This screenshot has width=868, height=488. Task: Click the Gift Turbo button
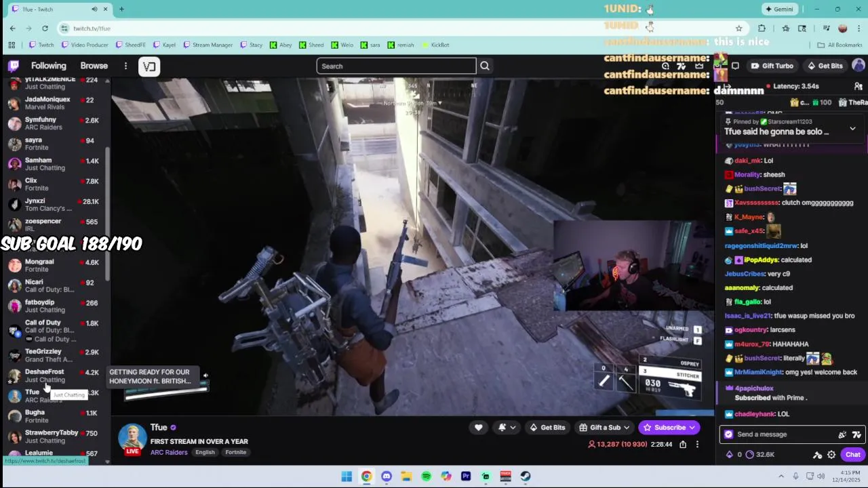pos(772,66)
